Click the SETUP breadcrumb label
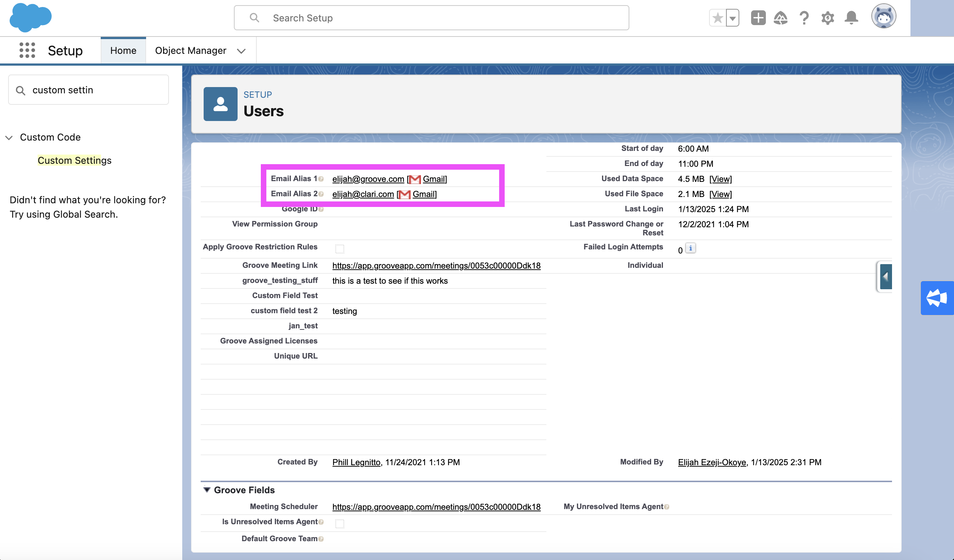This screenshot has width=954, height=560. 257,95
